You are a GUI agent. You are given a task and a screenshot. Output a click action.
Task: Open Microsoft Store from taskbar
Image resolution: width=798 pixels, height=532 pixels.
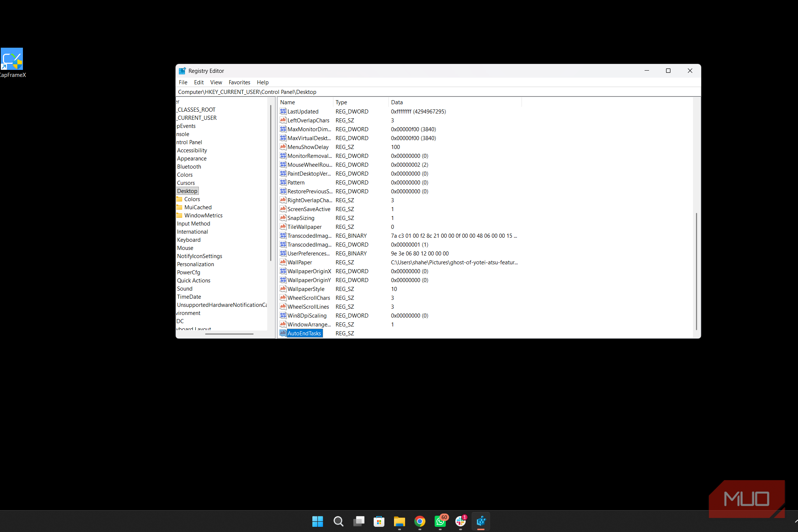point(379,521)
